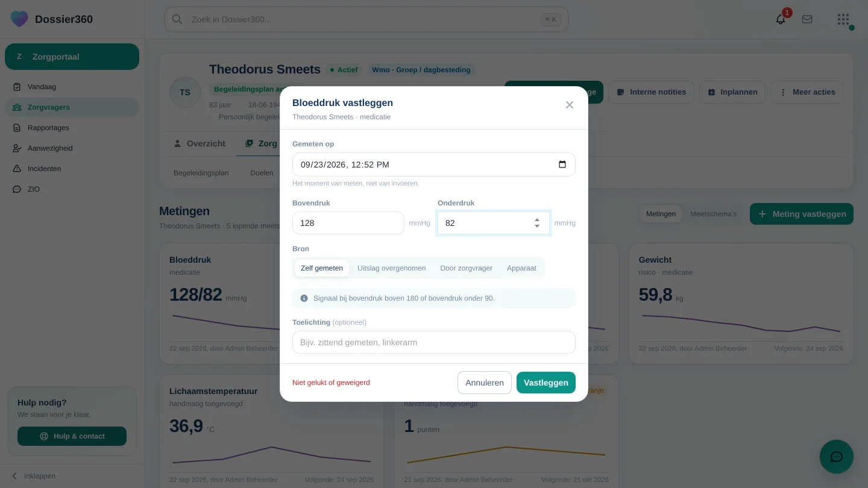Click Niet gelukt of geweigerd link
Screen dimensions: 868x488
pos(331,383)
